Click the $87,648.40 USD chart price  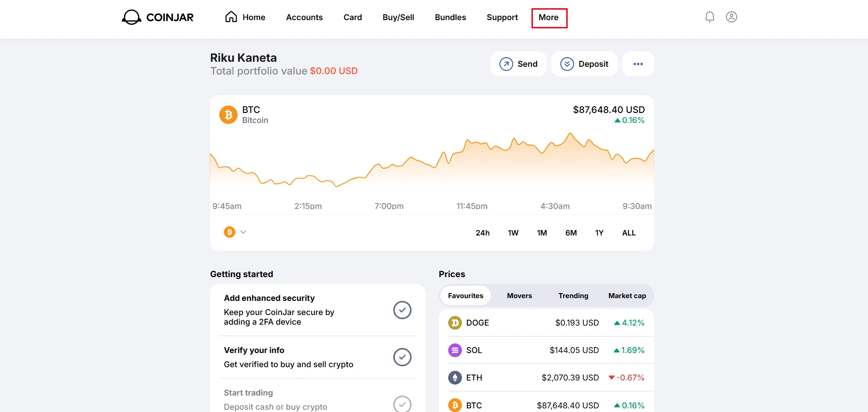tap(609, 110)
